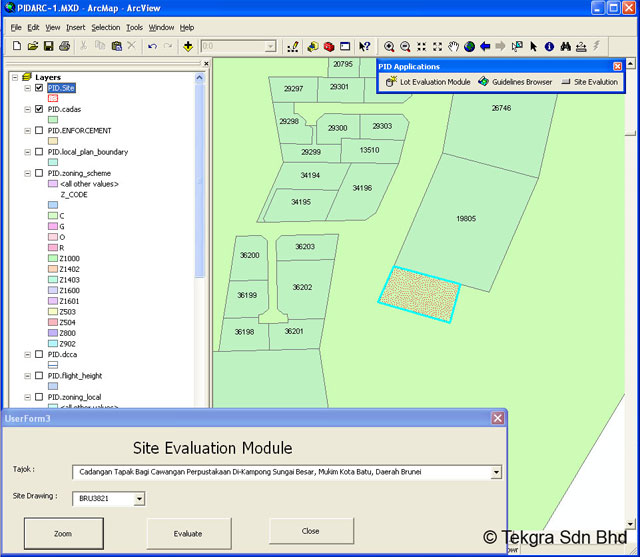The height and width of the screenshot is (557, 640).
Task: Enable the PID.ENFORCEMENT layer checkbox
Action: pos(39,130)
